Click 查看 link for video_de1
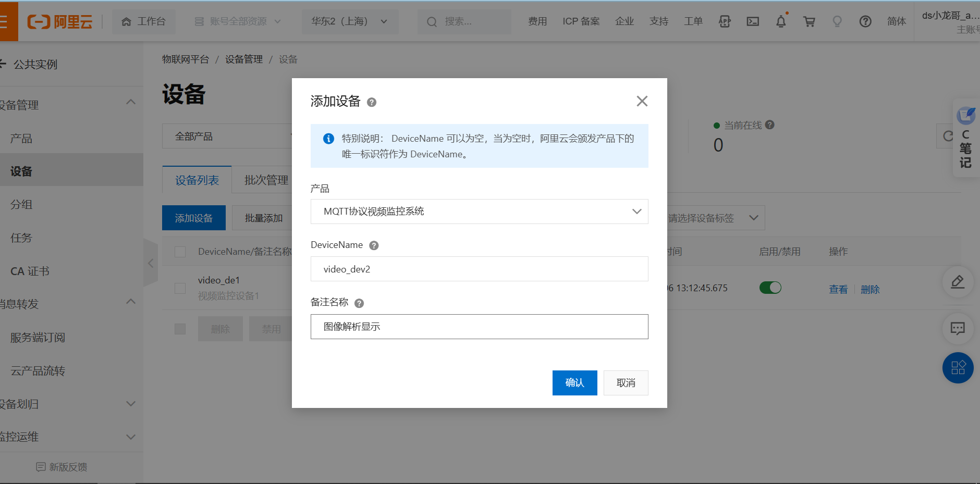Screen dimensions: 980x484 click(838, 289)
